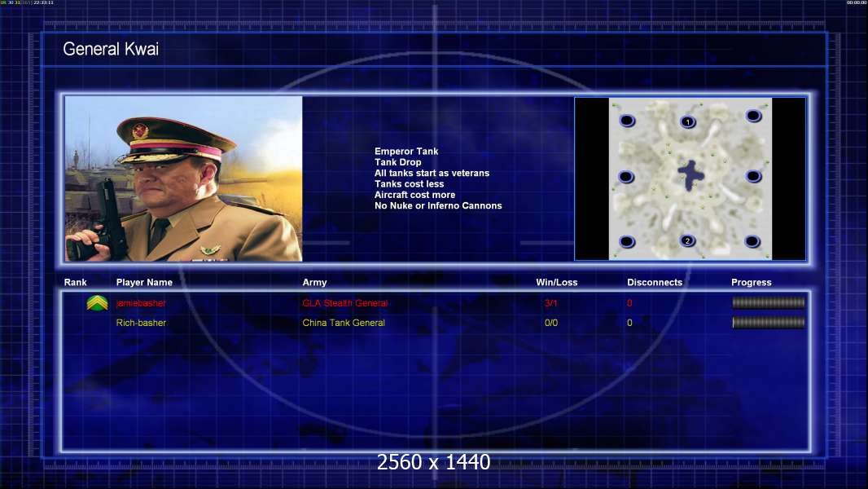This screenshot has width=868, height=489.
Task: Click the "China Tank General" army entry
Action: pos(344,323)
